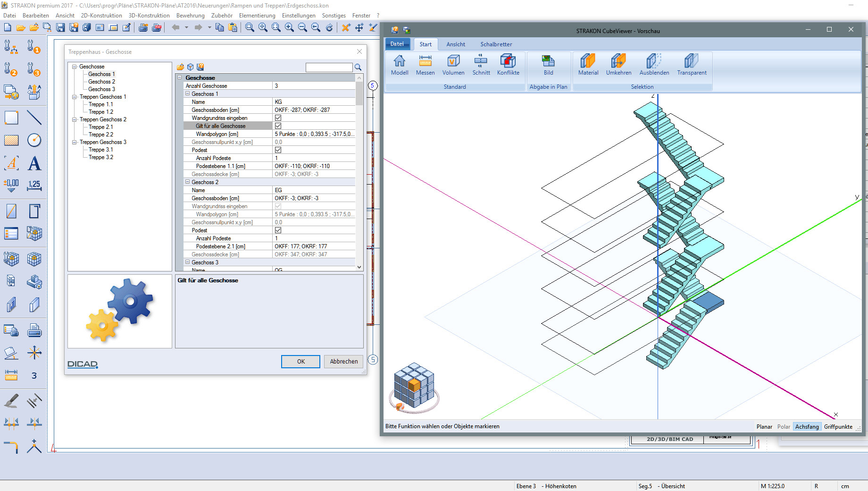
Task: Select Treppe 2.1 in the tree
Action: tap(100, 127)
